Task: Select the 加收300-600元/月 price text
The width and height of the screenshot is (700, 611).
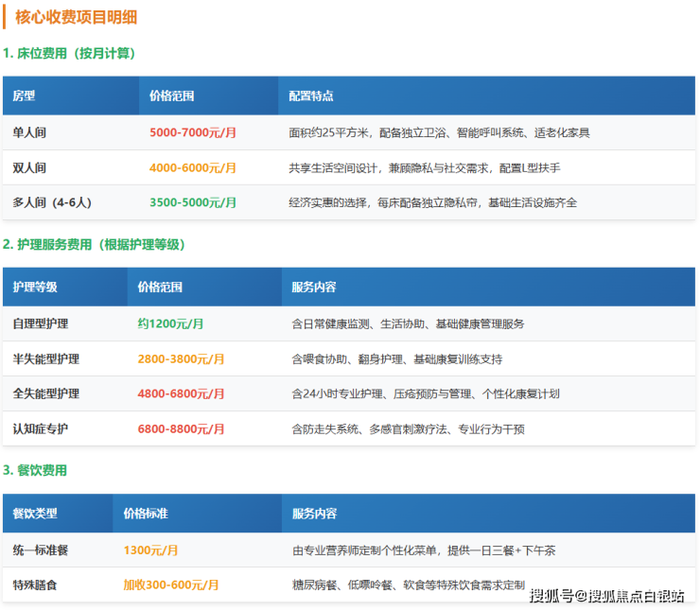Action: [x=170, y=585]
